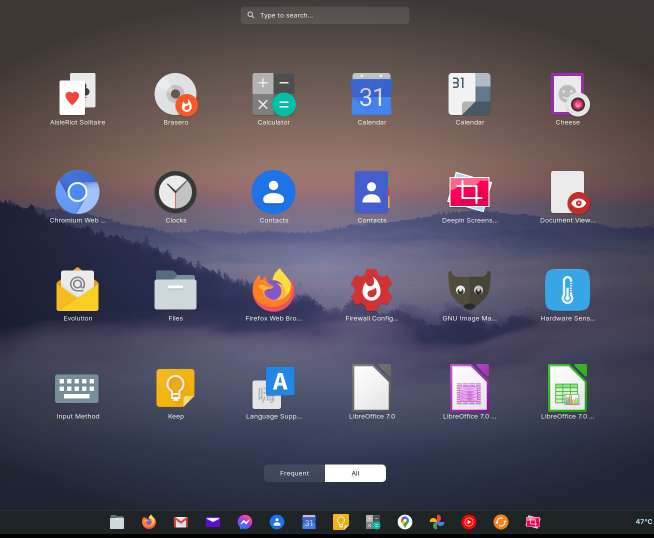Open Language Support settings
Viewport: 654px width, 538px height.
click(x=273, y=388)
